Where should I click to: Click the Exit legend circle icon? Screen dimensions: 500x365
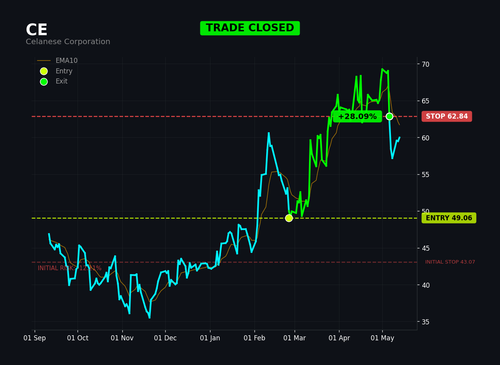click(44, 82)
